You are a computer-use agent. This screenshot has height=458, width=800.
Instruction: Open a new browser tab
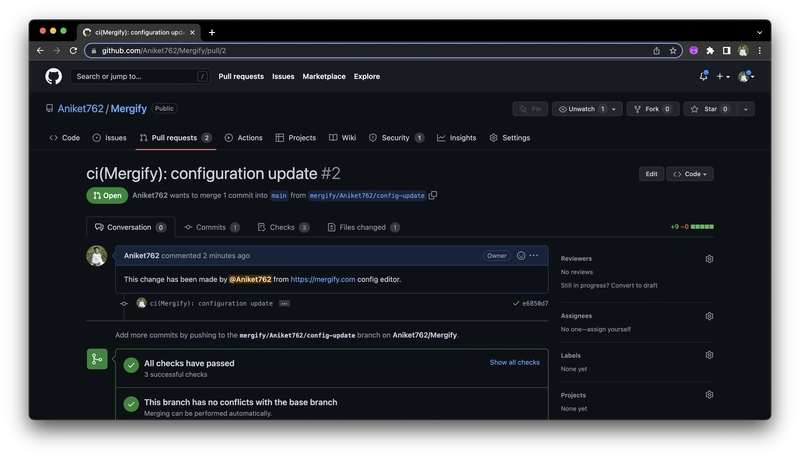point(212,33)
